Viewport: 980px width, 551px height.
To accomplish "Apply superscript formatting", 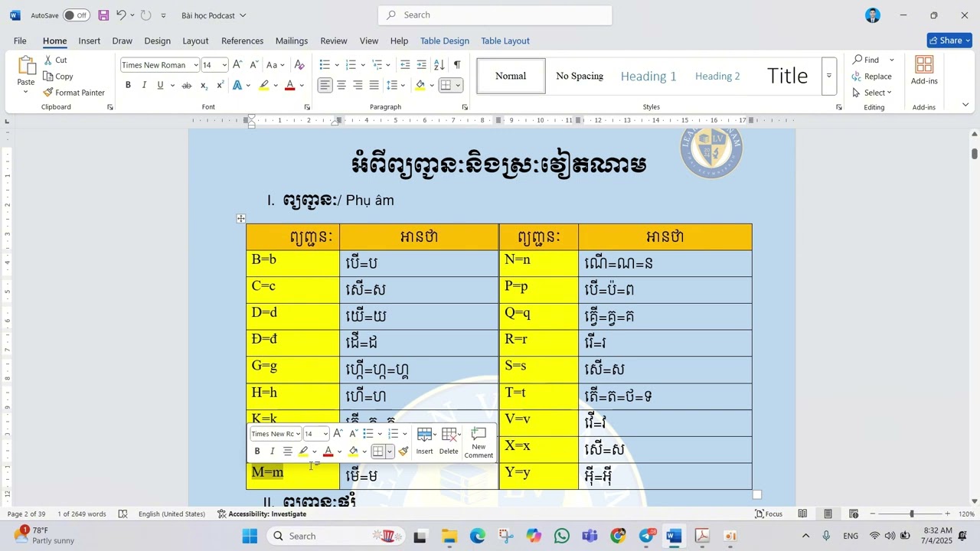I will click(x=221, y=85).
